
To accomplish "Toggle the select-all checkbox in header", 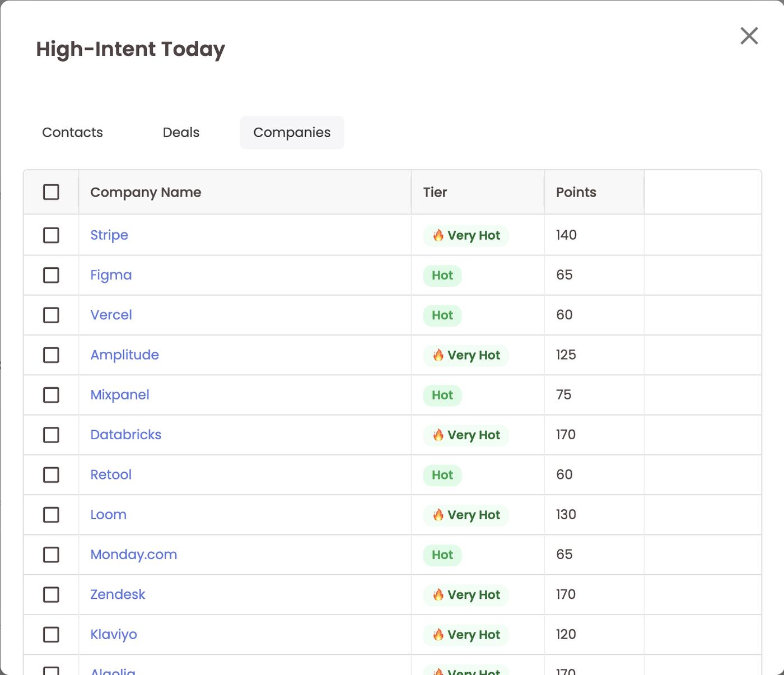I will tap(51, 192).
